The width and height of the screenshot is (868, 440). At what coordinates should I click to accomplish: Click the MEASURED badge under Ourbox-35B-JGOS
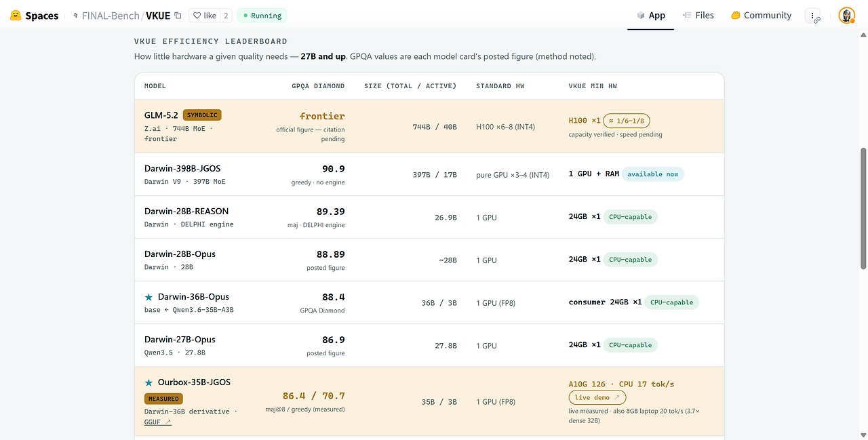[x=163, y=399]
